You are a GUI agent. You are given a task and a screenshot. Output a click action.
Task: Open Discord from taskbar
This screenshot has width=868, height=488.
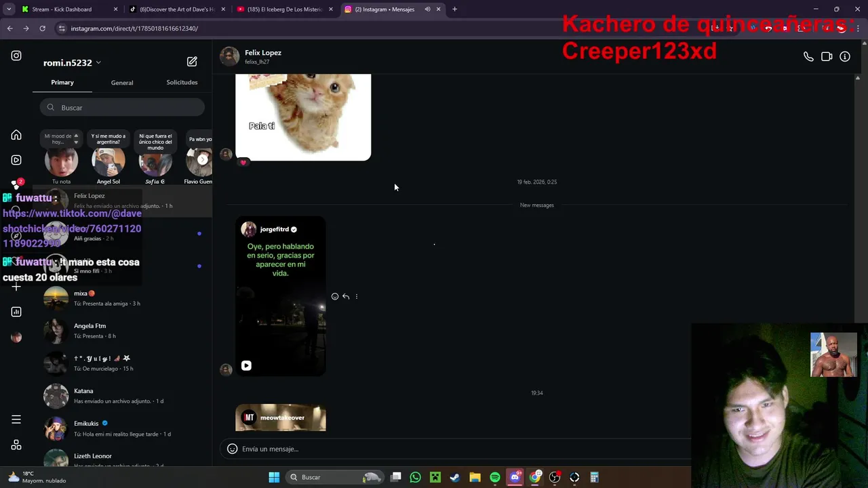pyautogui.click(x=515, y=477)
